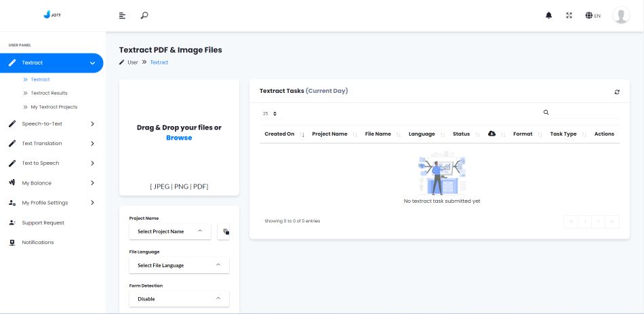Click the icon button beside Project Name
This screenshot has width=644, height=314.
click(x=226, y=231)
